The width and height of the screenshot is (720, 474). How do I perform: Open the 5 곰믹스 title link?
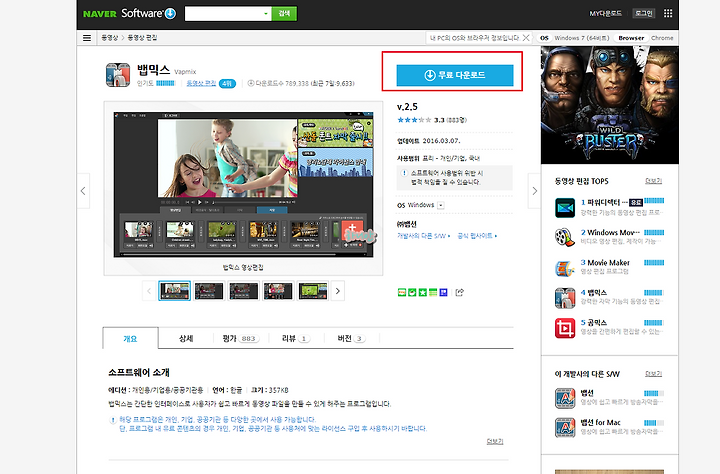point(593,322)
